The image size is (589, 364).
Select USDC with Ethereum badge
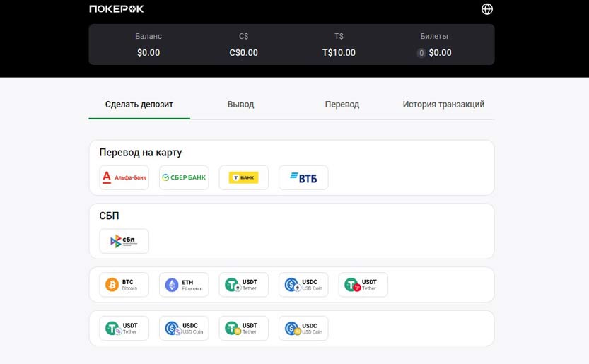[x=303, y=285]
